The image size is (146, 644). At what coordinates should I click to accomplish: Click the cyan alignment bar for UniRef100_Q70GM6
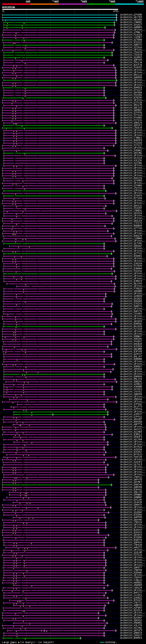click(x=60, y=15)
